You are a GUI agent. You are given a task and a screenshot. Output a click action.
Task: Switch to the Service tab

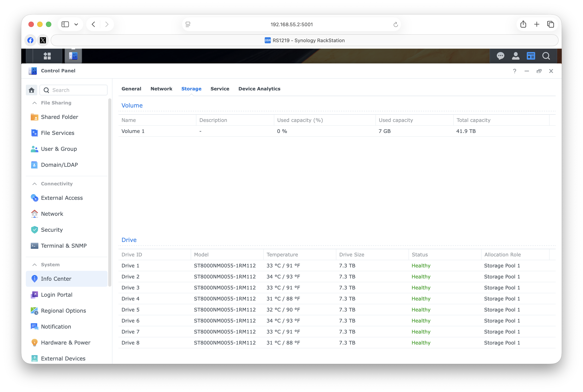pos(220,89)
